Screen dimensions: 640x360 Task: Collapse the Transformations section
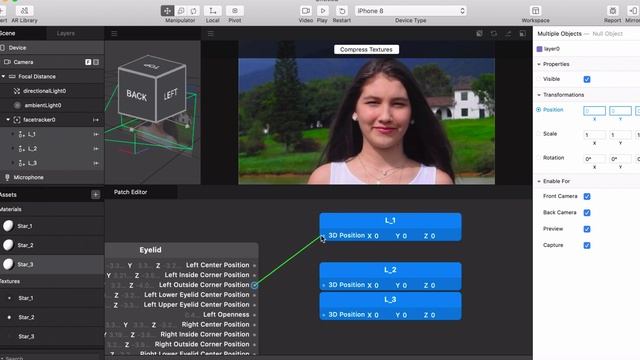[x=539, y=95]
